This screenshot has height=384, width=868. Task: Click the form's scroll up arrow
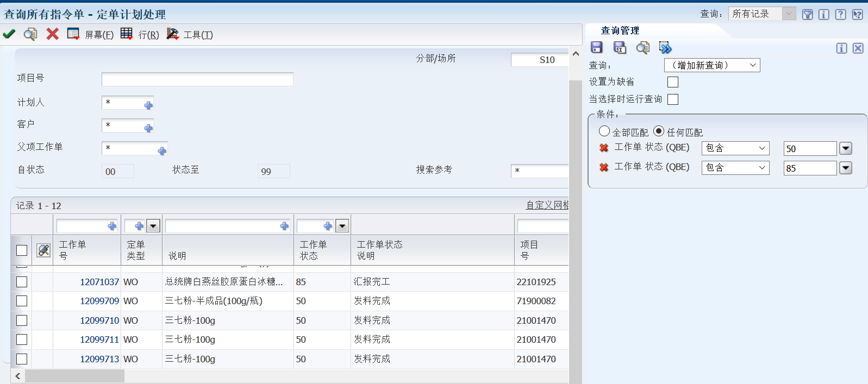[x=576, y=54]
